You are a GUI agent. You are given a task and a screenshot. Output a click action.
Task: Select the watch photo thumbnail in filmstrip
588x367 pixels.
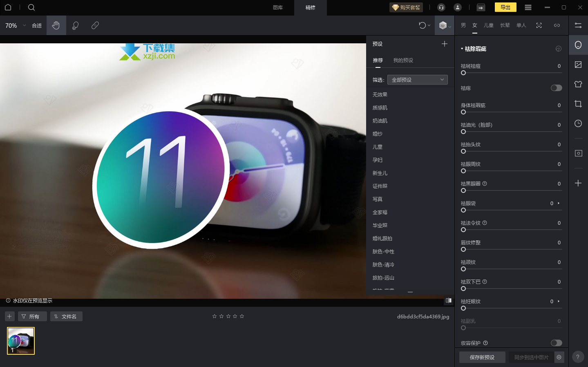click(21, 341)
